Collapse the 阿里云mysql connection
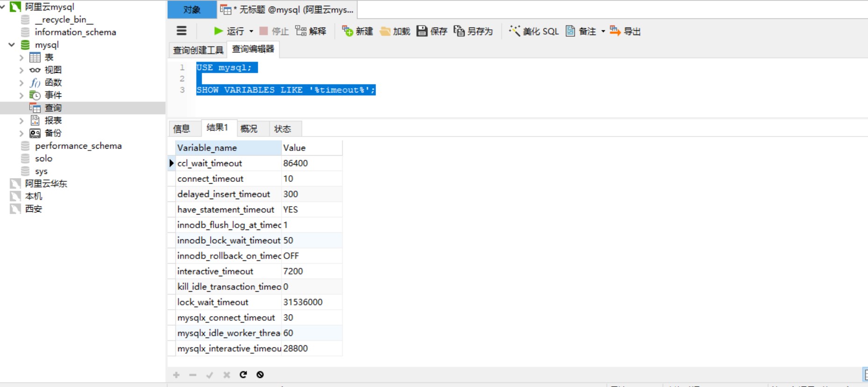 coord(3,7)
